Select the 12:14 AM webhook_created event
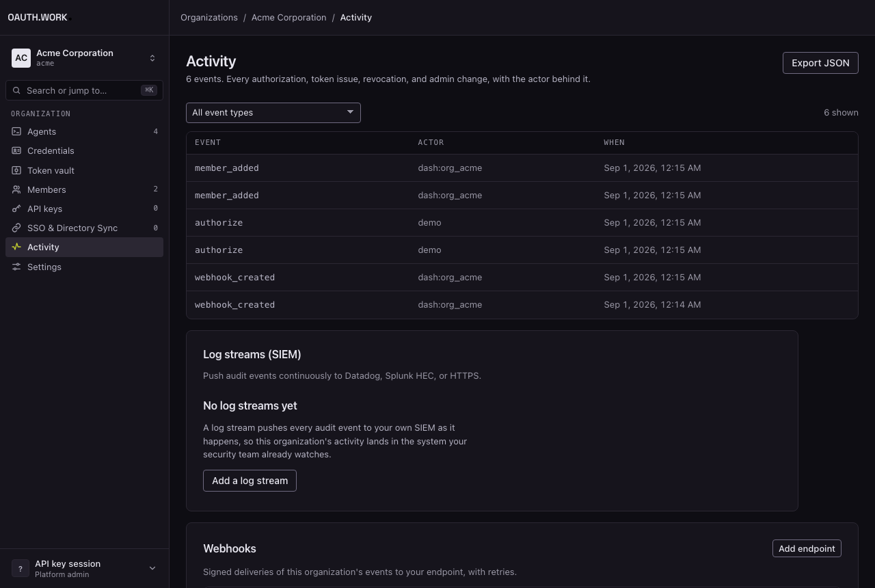This screenshot has width=875, height=588. 522,304
